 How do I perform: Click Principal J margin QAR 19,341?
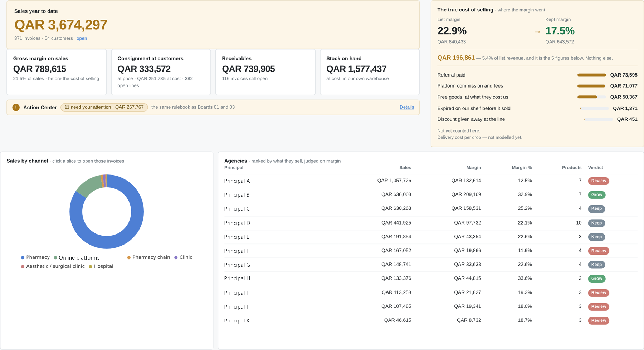468,306
